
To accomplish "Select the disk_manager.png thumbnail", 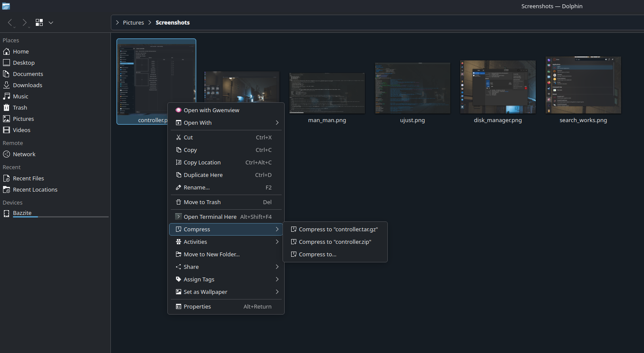I will (x=498, y=87).
